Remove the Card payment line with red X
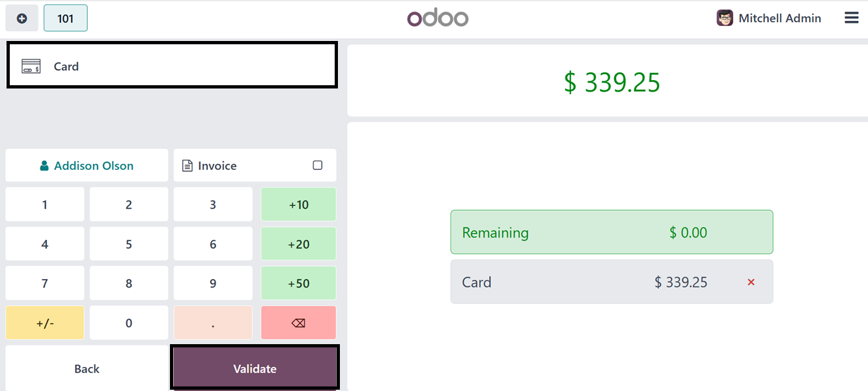 (x=751, y=282)
